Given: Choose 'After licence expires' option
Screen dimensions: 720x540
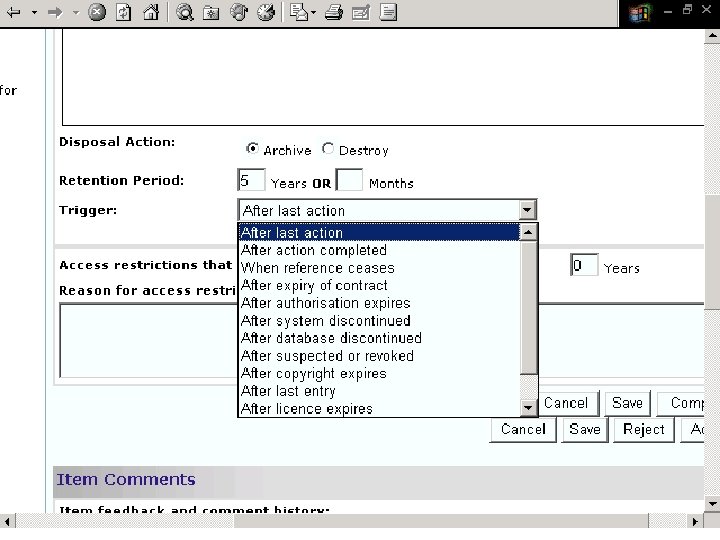Looking at the screenshot, I should click(x=379, y=409).
